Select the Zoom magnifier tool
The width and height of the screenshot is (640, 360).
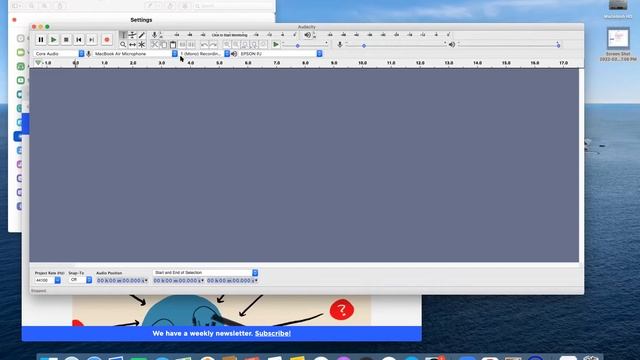123,44
